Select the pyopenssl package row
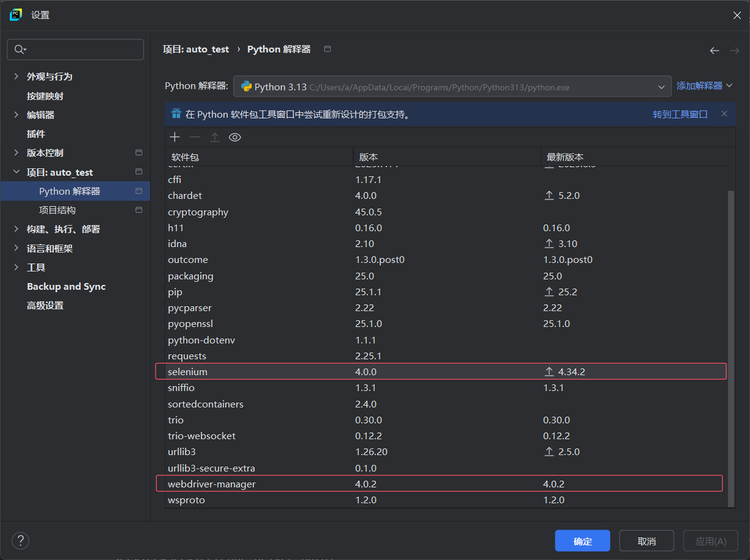The image size is (750, 560). [446, 323]
